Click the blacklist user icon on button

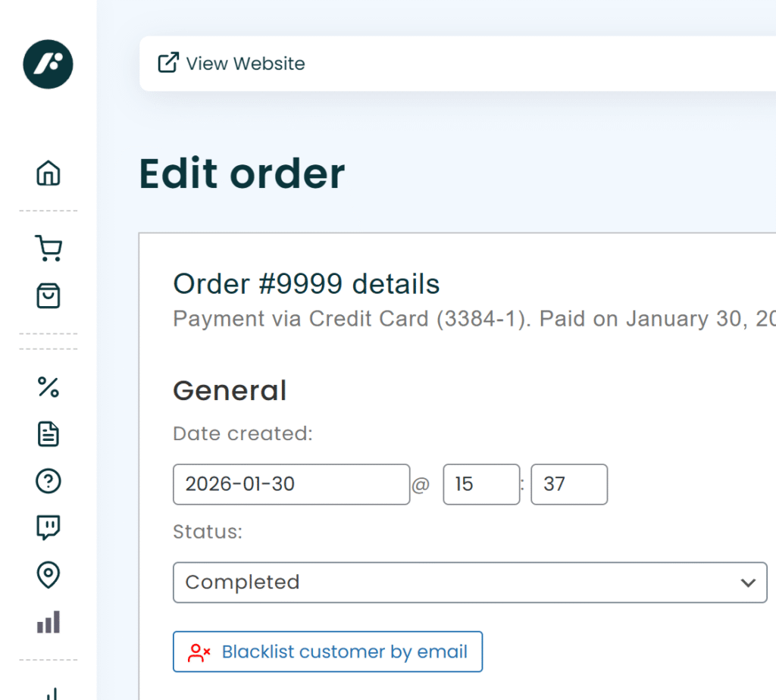199,652
